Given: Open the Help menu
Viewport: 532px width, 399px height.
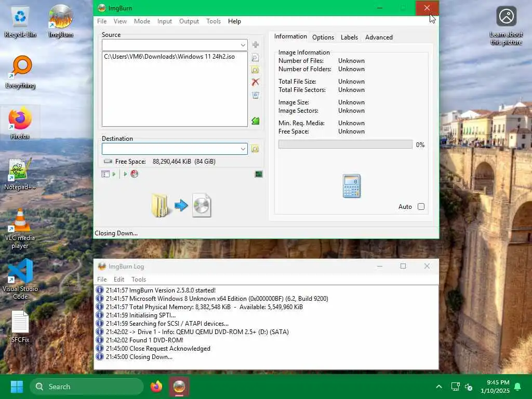Looking at the screenshot, I should pos(234,21).
